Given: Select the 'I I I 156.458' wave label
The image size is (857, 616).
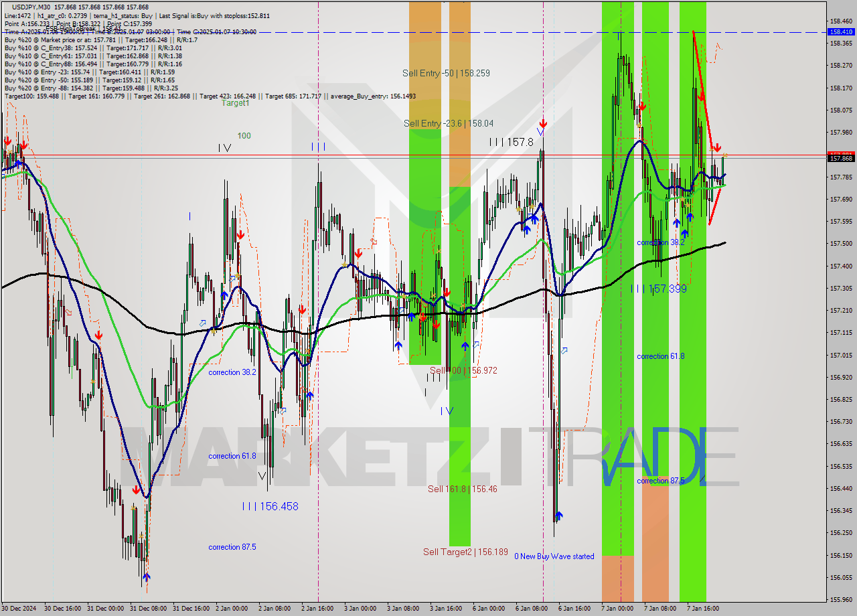Looking at the screenshot, I should [270, 506].
